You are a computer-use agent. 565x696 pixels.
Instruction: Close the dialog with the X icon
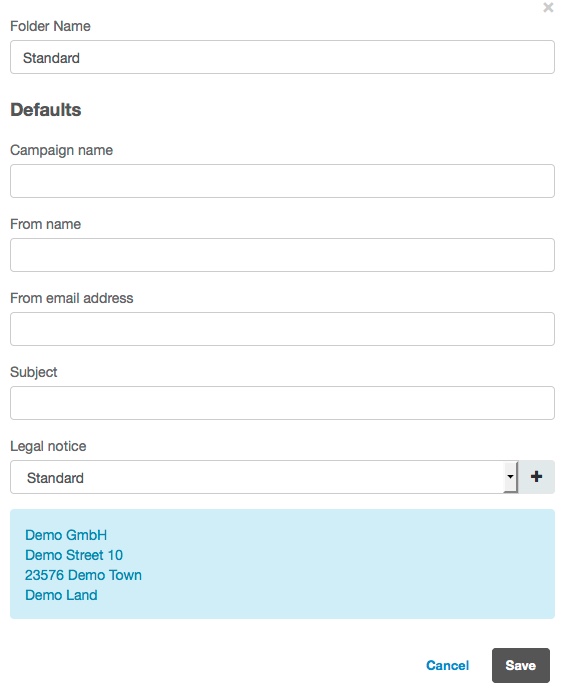548,8
